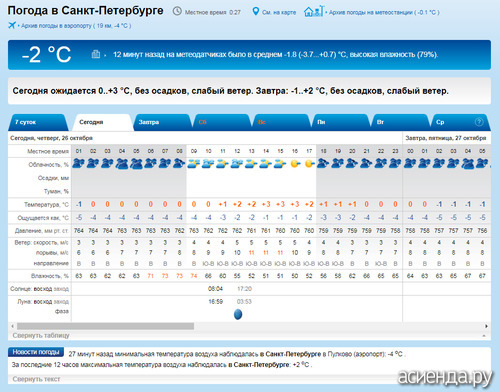Click the humidity value 74 at hour 09
The height and width of the screenshot is (392, 500).
click(x=194, y=276)
